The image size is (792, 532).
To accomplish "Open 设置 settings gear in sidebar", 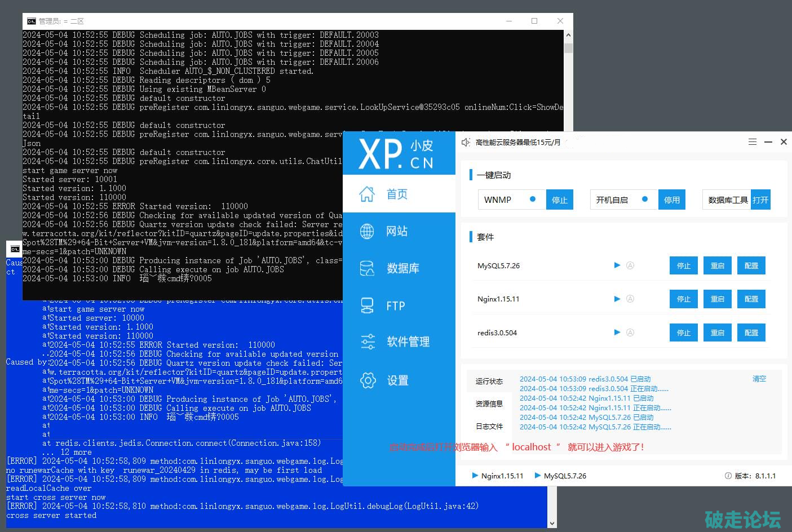I will click(x=397, y=380).
